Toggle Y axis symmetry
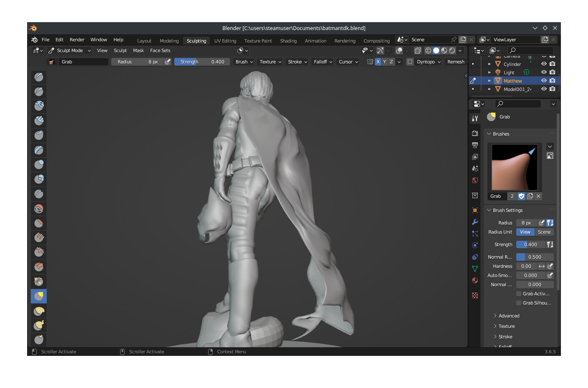Image resolution: width=588 pixels, height=388 pixels. [384, 62]
